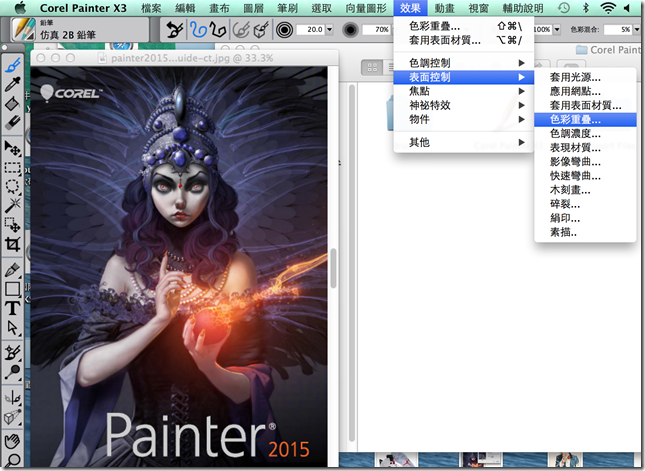
Task: Open the 視窗 menu
Action: click(478, 8)
